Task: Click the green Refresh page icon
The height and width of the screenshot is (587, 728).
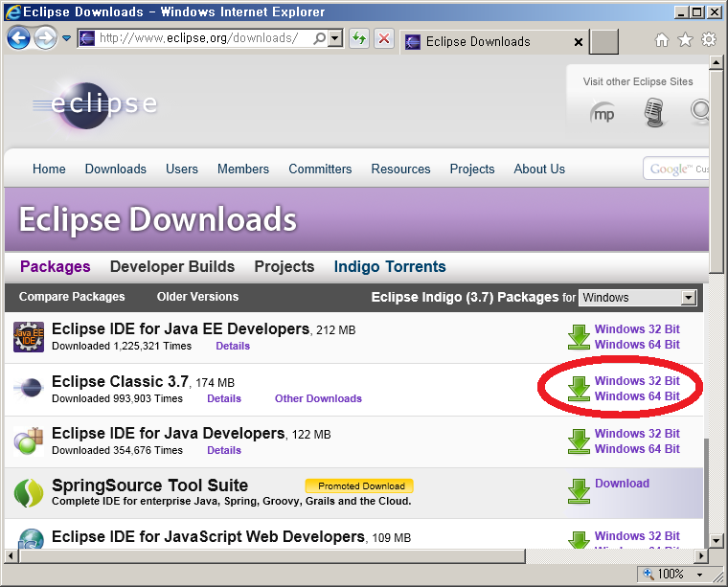Action: click(359, 38)
